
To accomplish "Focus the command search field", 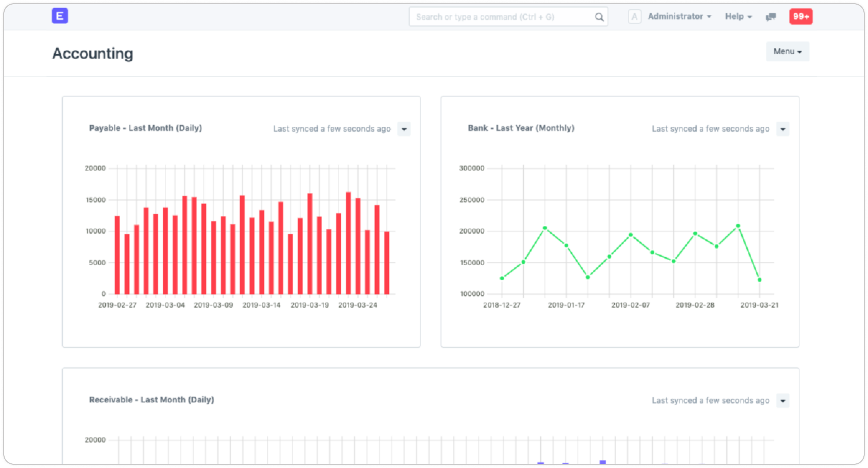I will [x=508, y=17].
